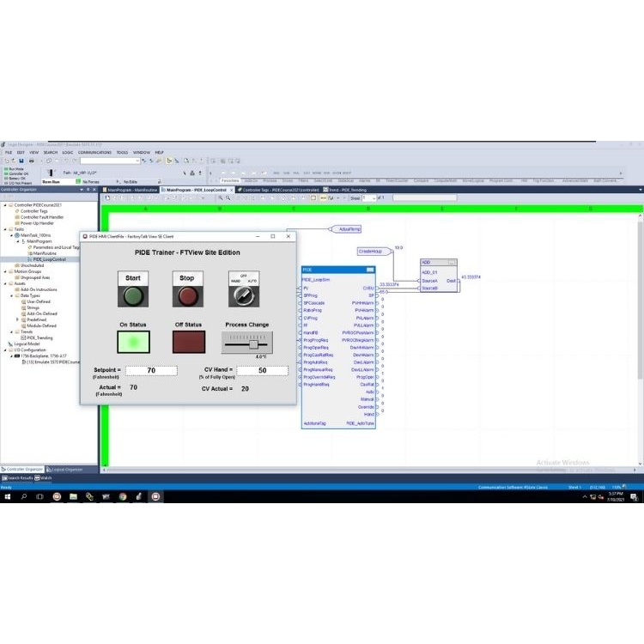Open the WINDOW menu

point(142,152)
